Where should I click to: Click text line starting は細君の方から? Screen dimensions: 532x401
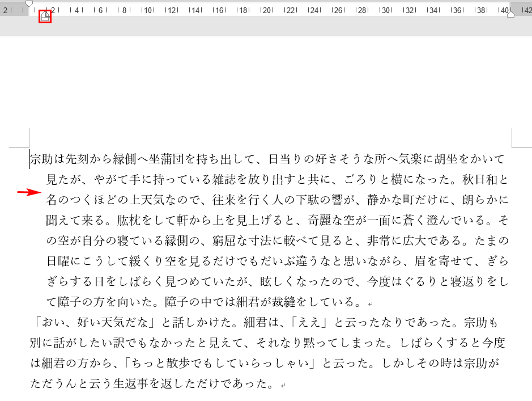click(x=265, y=363)
